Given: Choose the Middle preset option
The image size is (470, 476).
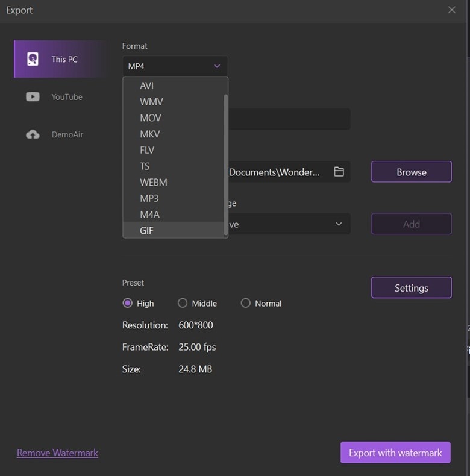Looking at the screenshot, I should [x=183, y=303].
